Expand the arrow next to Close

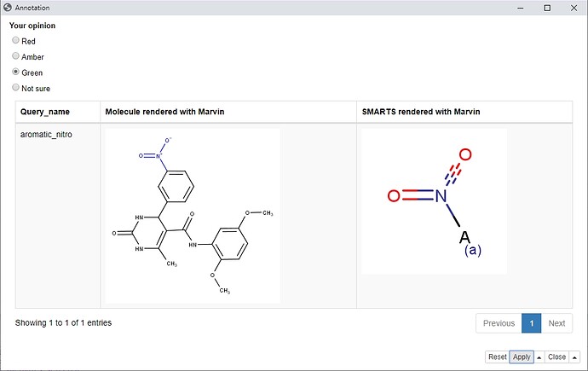[x=574, y=357]
